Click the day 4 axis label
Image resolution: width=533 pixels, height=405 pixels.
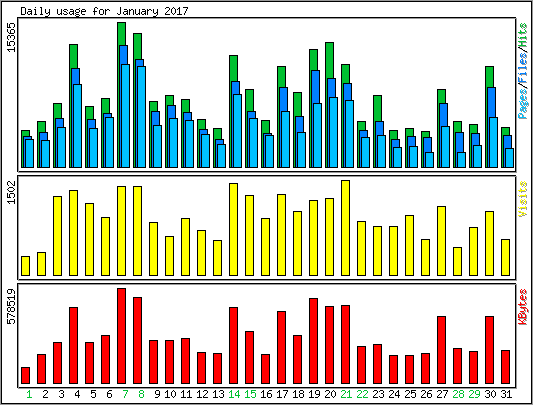77,394
